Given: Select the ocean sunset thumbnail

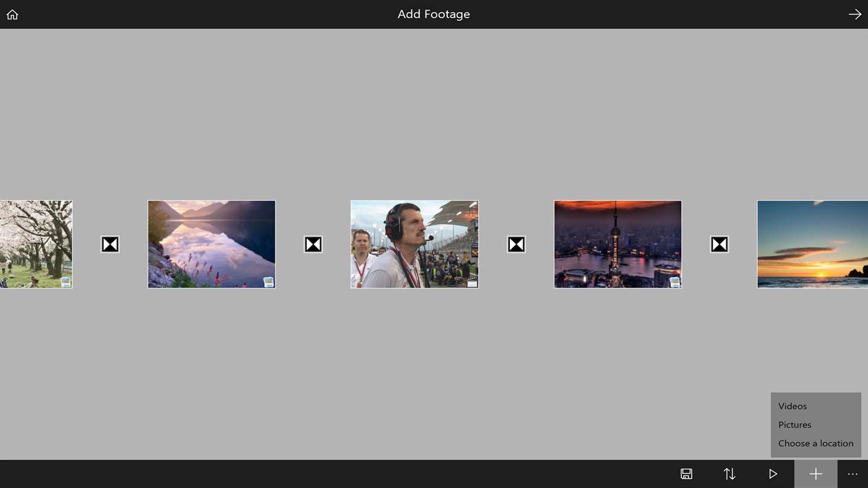Looking at the screenshot, I should click(x=813, y=244).
